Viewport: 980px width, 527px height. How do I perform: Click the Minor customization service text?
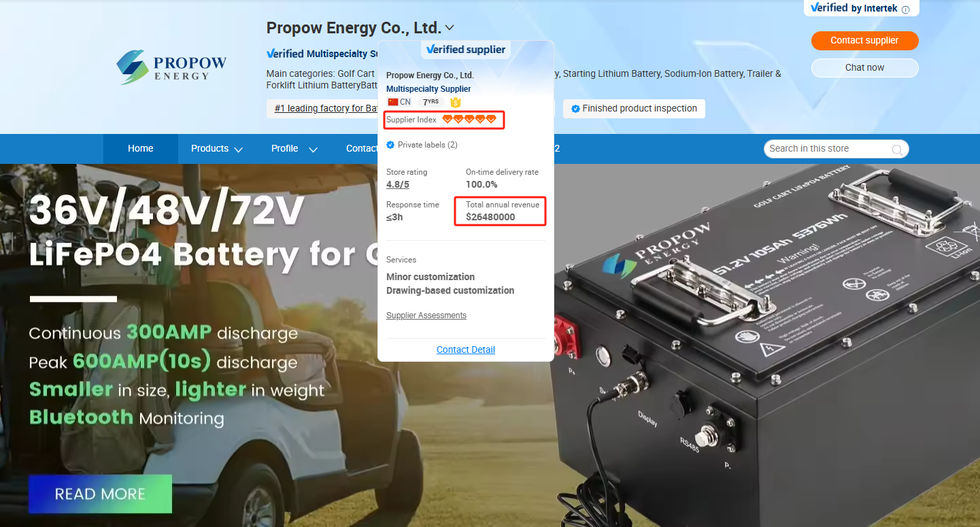[x=430, y=277]
